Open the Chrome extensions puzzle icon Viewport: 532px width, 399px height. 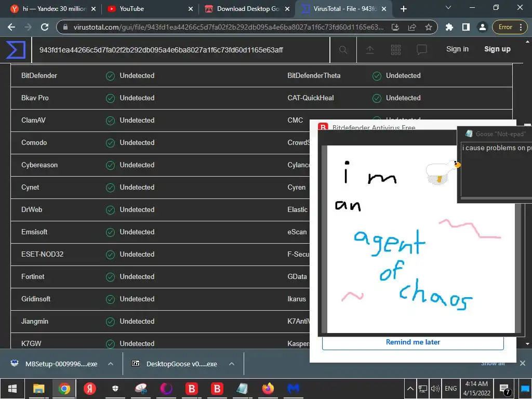click(x=449, y=27)
